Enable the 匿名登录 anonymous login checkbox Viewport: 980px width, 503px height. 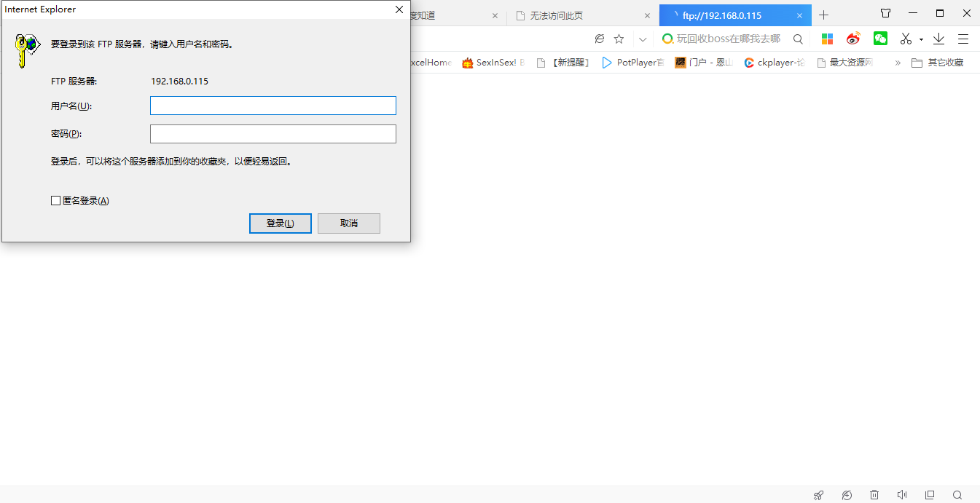pos(56,200)
